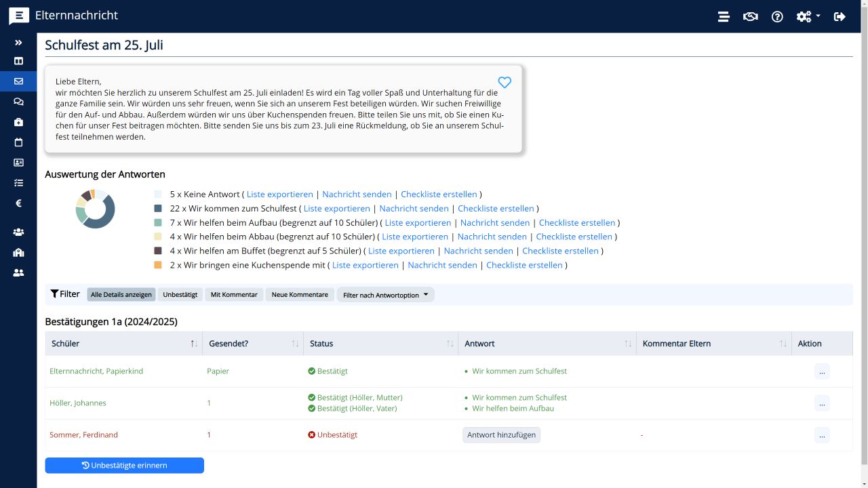
Task: Open the settings gears dropdown
Action: (808, 17)
